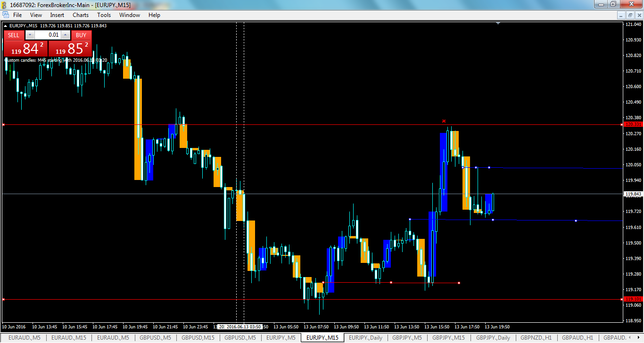Click the SELL button showing 119.84
644x343 pixels.
click(25, 48)
